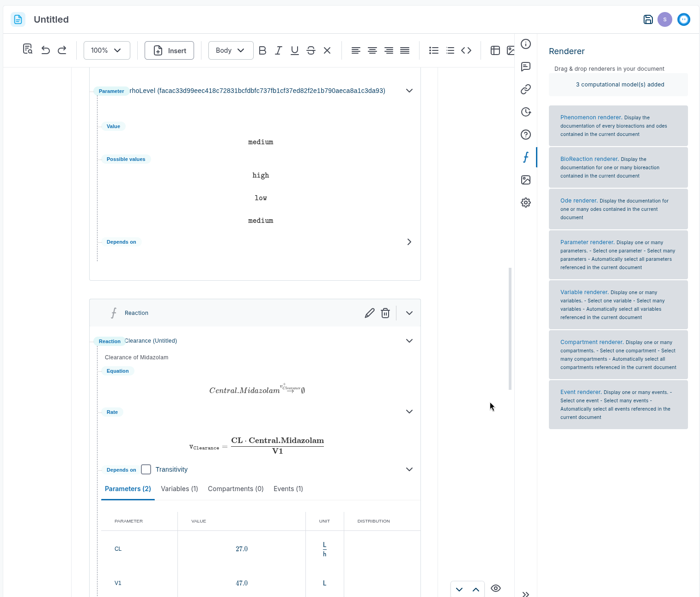Click the CL parameter value 27.0
The image size is (700, 597).
coord(242,549)
